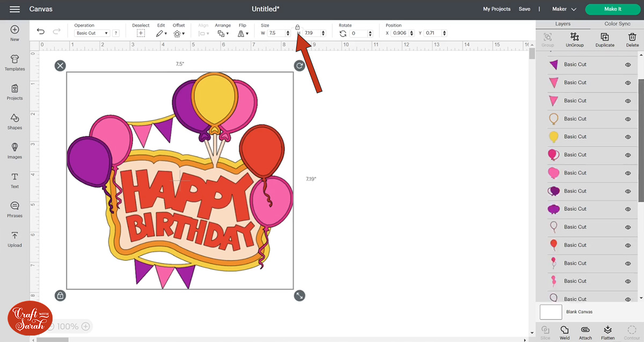Click the Weld icon
This screenshot has height=342, width=644.
565,331
